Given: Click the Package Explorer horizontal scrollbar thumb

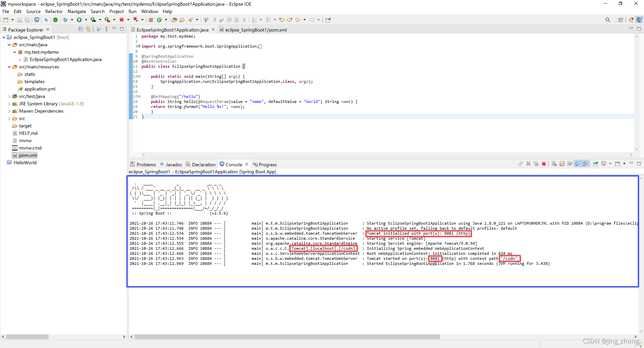Looking at the screenshot, I should pos(27,337).
